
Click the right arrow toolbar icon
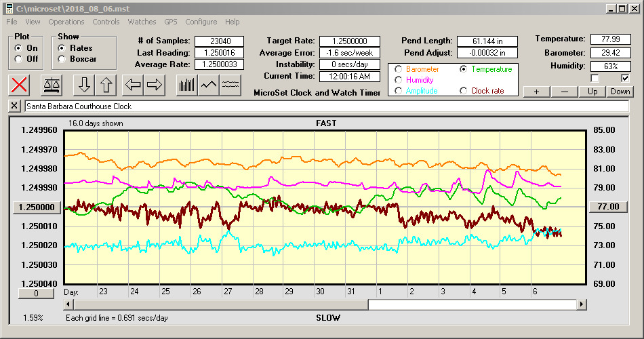[155, 85]
